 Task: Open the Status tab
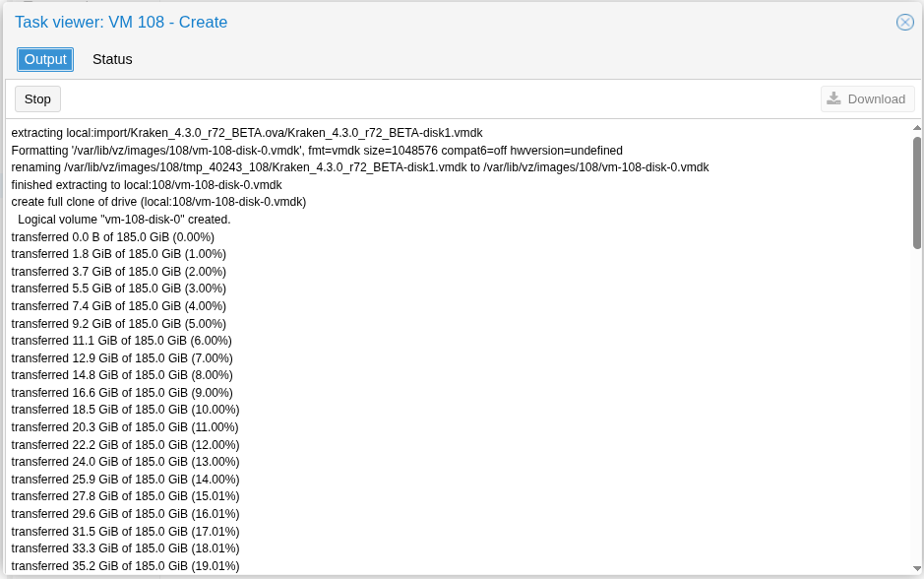pos(112,59)
